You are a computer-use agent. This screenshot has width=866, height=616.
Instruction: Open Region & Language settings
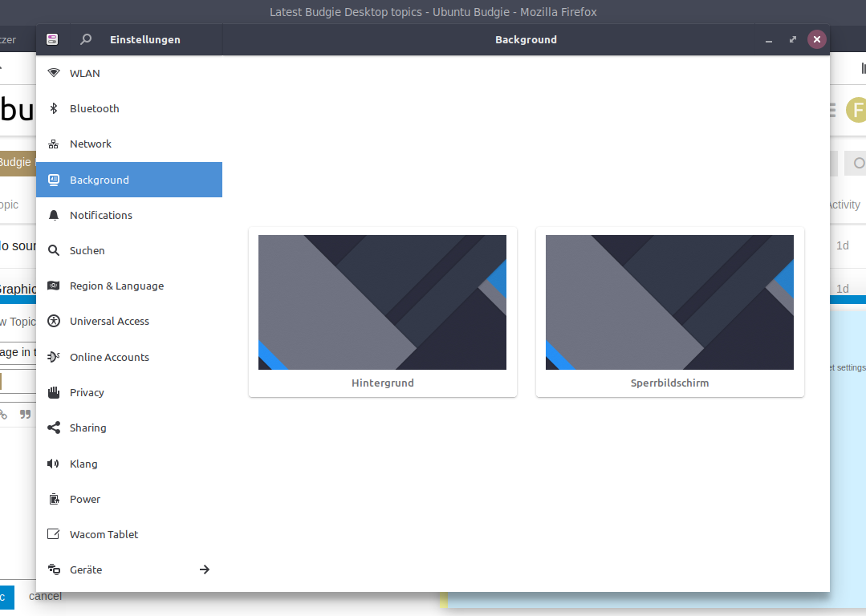pyautogui.click(x=116, y=286)
